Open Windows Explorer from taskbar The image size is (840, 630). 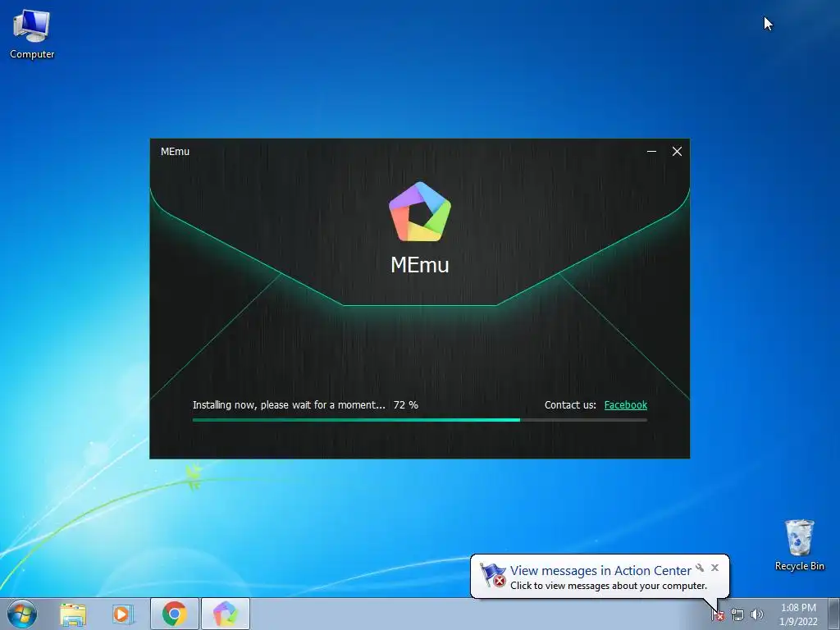73,614
